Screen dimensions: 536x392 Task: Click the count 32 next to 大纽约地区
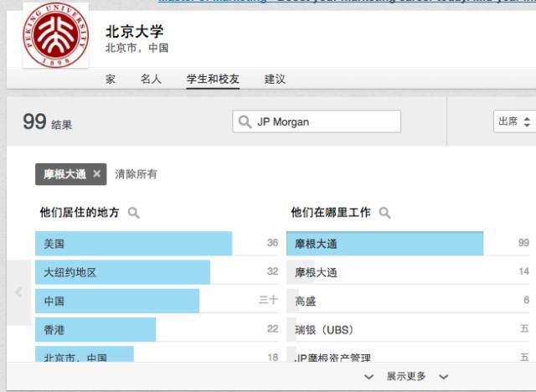(272, 271)
